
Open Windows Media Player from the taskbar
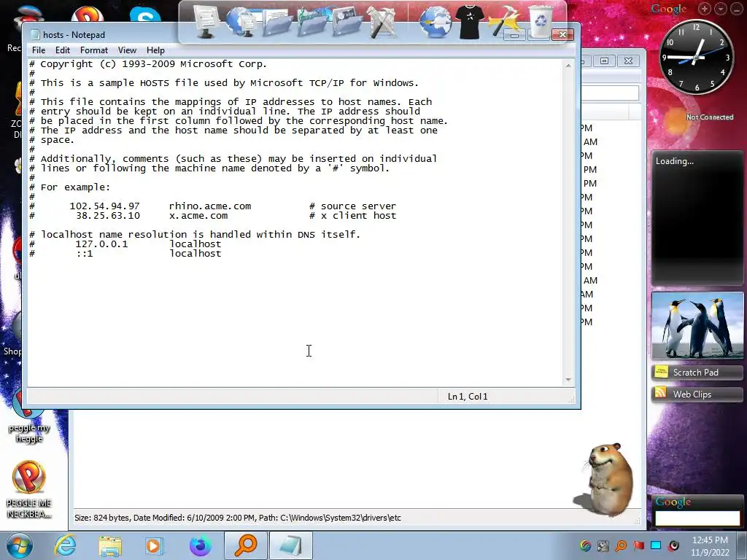coord(154,545)
